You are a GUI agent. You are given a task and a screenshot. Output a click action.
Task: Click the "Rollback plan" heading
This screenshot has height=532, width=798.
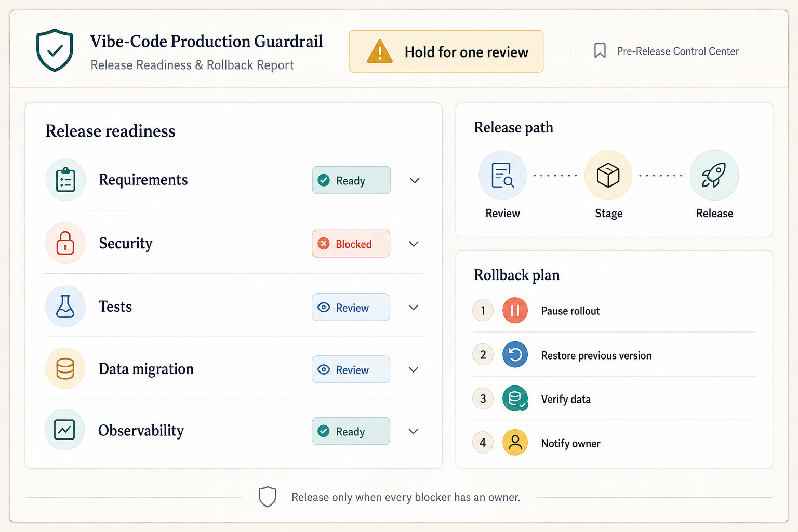(x=517, y=275)
